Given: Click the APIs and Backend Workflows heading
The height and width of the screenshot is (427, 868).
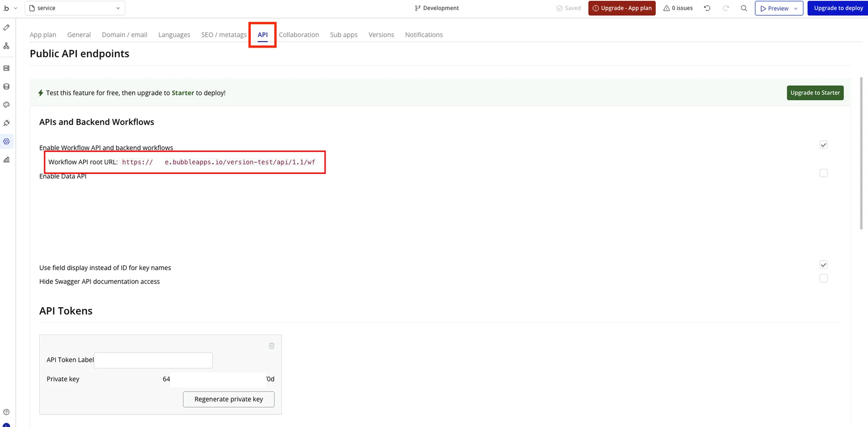Looking at the screenshot, I should pyautogui.click(x=97, y=122).
